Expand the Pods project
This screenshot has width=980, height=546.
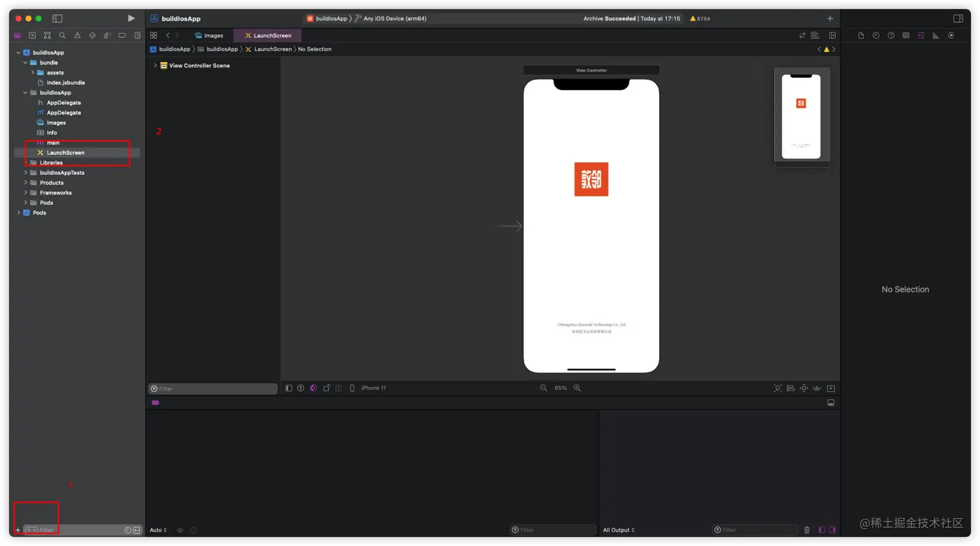[x=18, y=212]
